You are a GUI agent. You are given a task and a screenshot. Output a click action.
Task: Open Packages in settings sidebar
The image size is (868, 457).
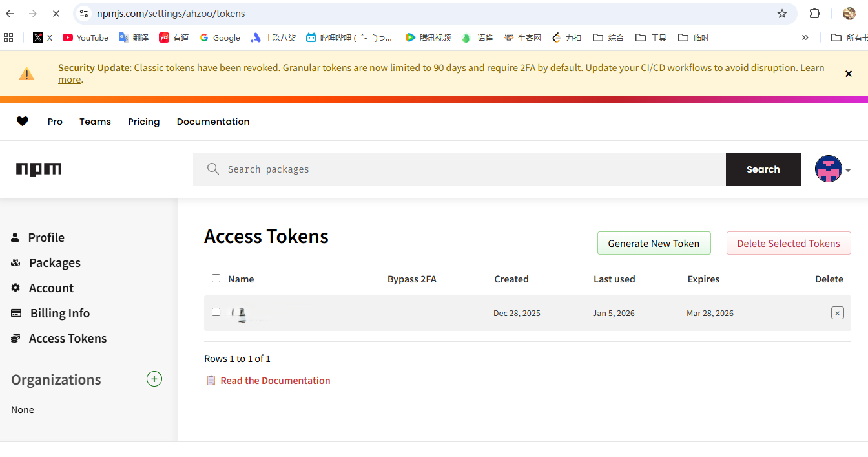point(54,262)
